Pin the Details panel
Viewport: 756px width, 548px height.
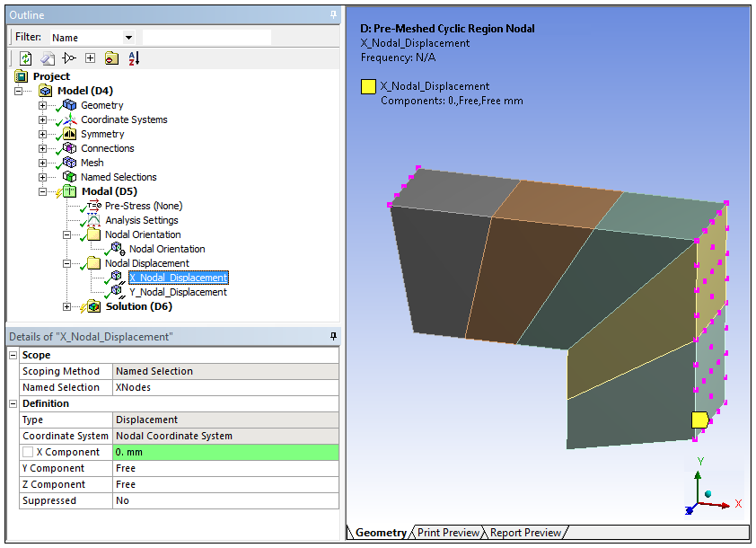click(x=333, y=336)
